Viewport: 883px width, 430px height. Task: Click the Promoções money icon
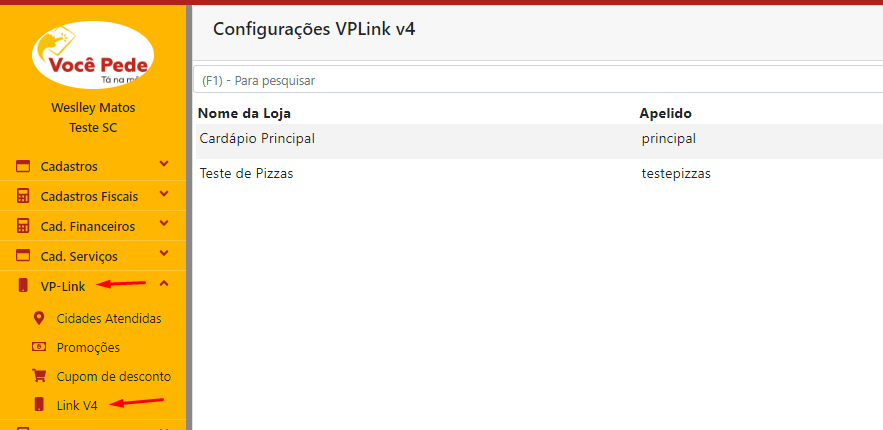39,347
